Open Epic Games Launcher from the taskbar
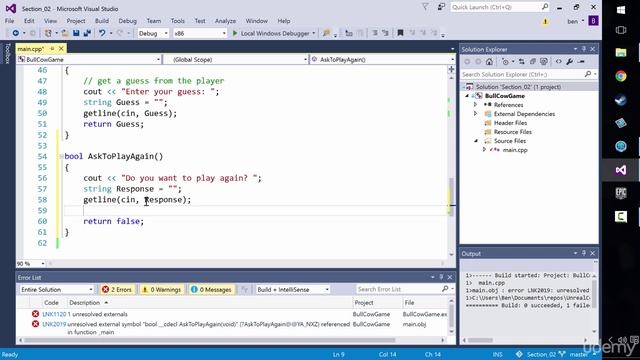Viewport: 640px width, 360px height. [621, 193]
